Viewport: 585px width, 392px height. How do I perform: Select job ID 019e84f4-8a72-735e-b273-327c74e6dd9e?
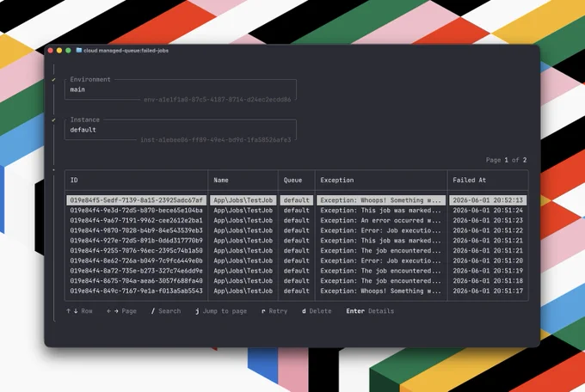tap(136, 271)
